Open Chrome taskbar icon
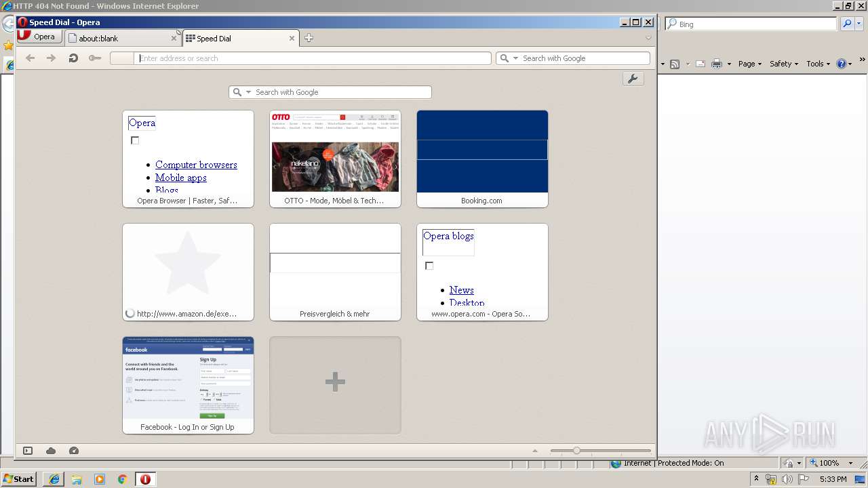868x488 pixels. click(x=123, y=479)
